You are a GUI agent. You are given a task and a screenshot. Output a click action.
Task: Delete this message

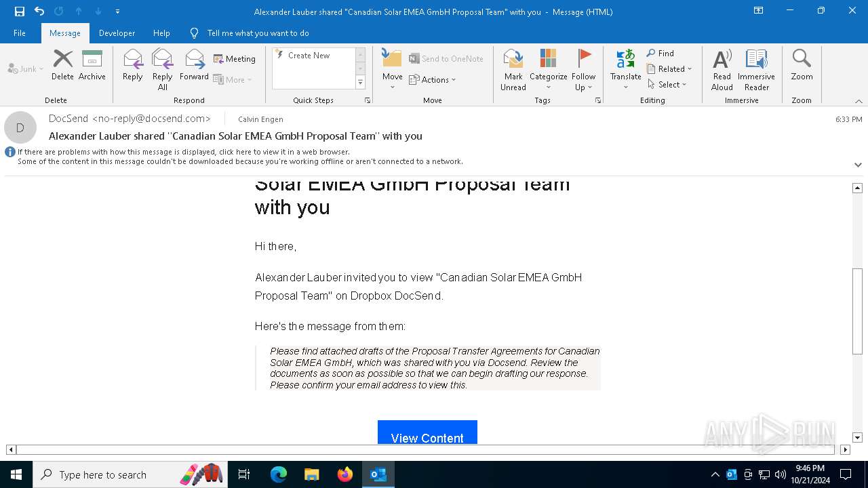coord(62,65)
